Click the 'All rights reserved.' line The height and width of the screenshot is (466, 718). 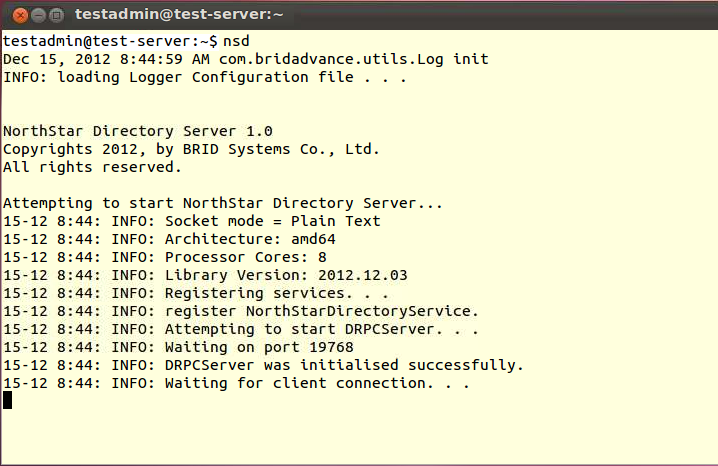tap(92, 167)
